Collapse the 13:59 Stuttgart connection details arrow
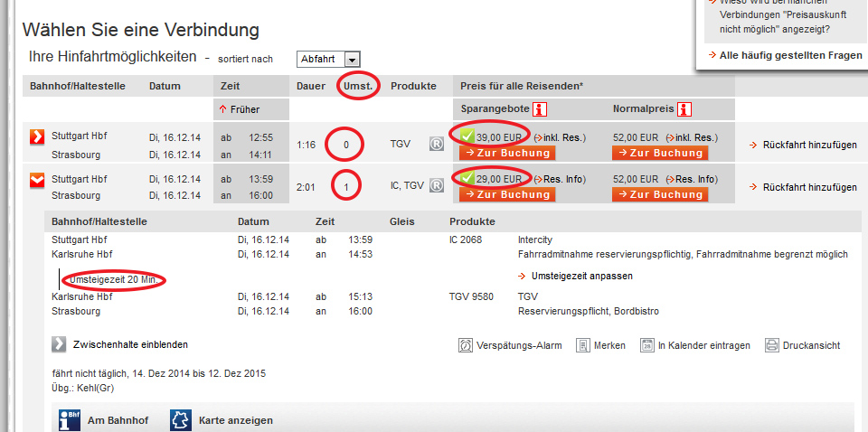868x432 pixels. [x=36, y=179]
